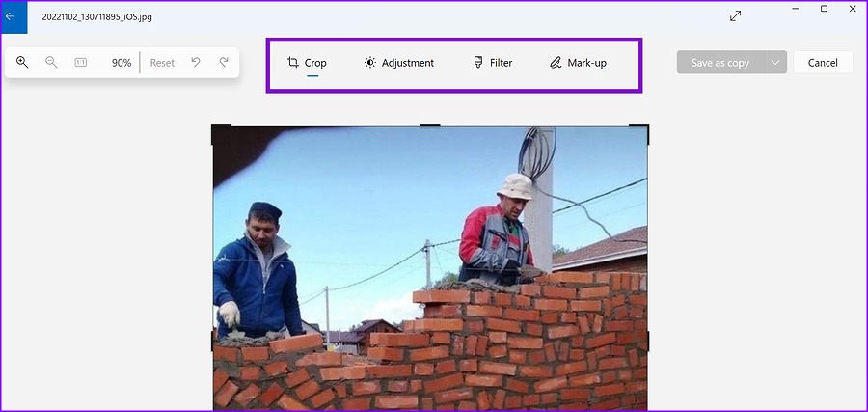Redo the last edit
The image size is (868, 412).
point(224,62)
